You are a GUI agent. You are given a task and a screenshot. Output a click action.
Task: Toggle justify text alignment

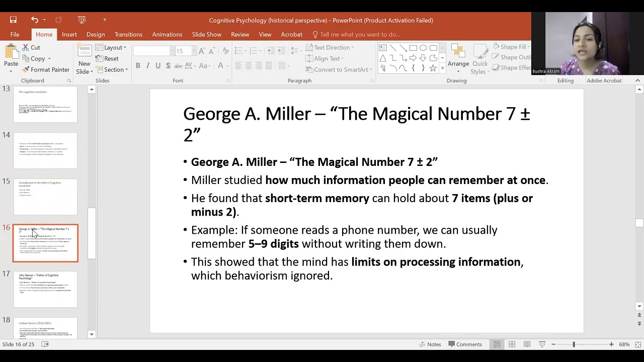[269, 66]
